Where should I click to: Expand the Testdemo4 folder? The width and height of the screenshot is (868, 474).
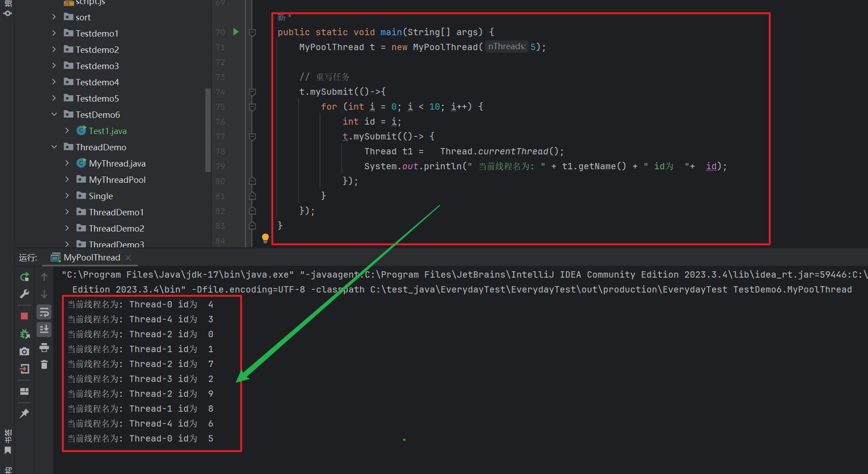point(54,82)
